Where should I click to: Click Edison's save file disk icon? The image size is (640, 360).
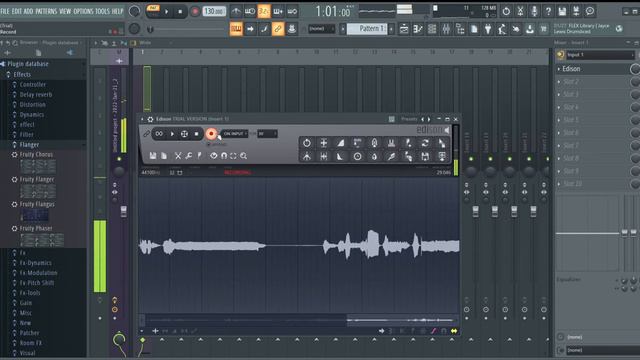point(153,156)
